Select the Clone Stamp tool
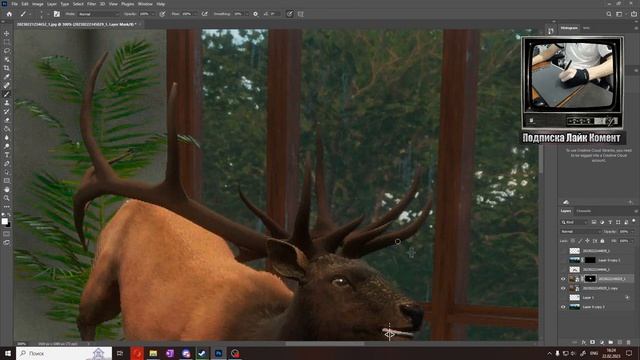This screenshot has height=360, width=640. [x=7, y=102]
